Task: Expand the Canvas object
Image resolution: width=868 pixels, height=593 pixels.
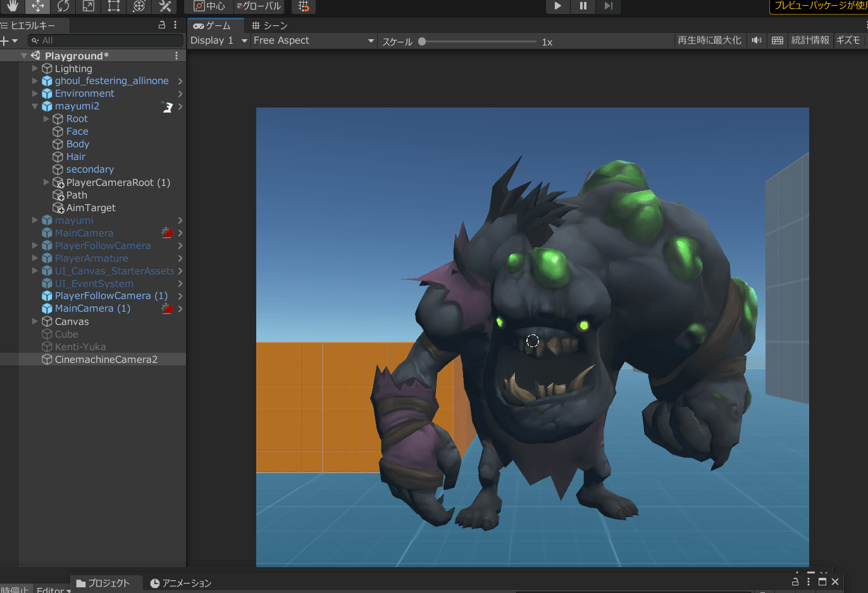Action: coord(35,321)
